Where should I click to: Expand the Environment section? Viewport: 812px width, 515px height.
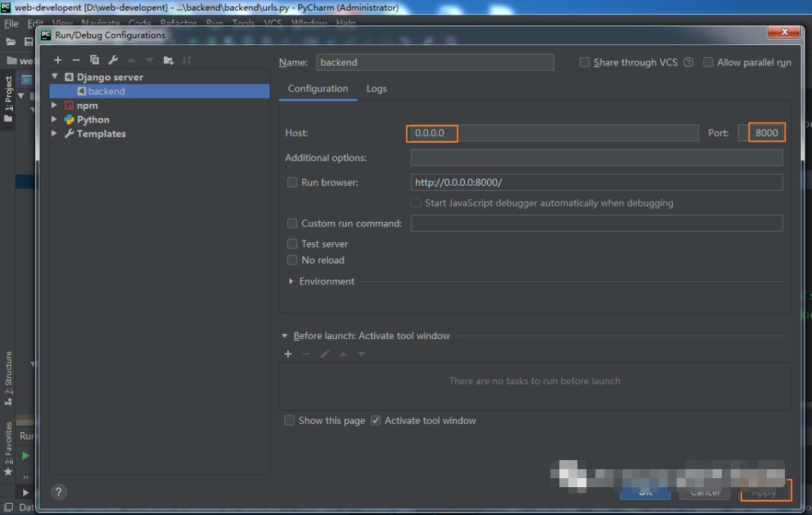pyautogui.click(x=291, y=281)
